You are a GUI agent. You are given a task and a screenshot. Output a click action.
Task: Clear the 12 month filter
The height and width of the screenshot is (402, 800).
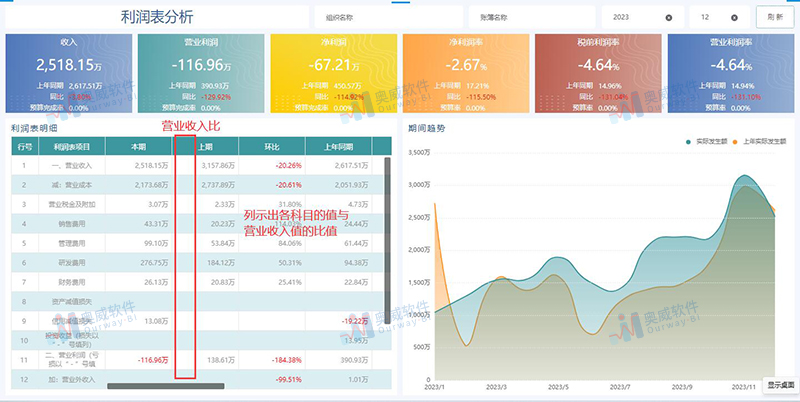pos(734,17)
